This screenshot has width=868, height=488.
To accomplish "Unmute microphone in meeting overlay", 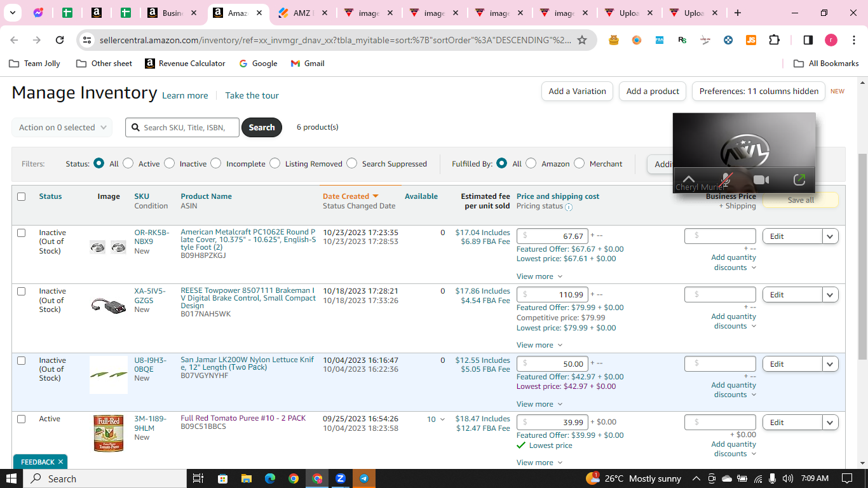I will tap(725, 180).
